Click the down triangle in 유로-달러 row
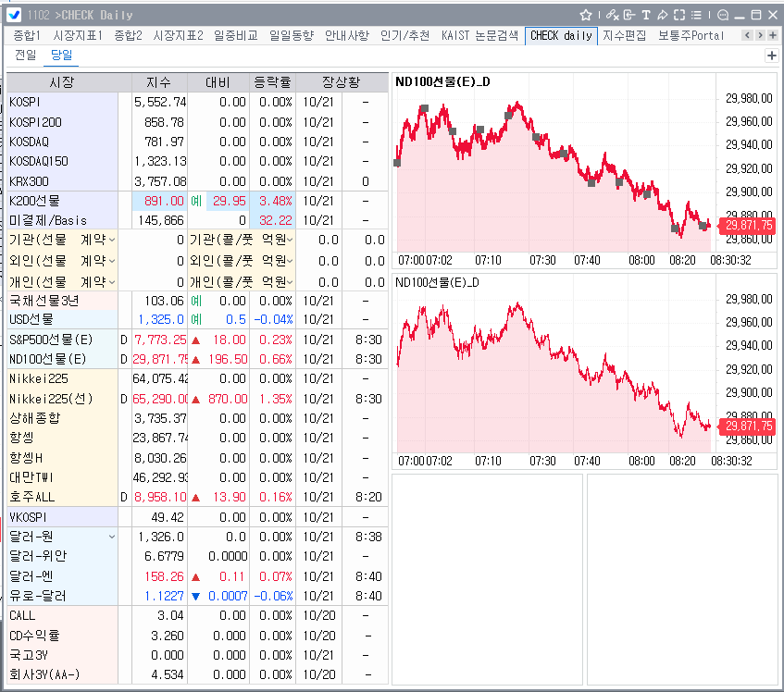The width and height of the screenshot is (784, 692). tap(196, 596)
